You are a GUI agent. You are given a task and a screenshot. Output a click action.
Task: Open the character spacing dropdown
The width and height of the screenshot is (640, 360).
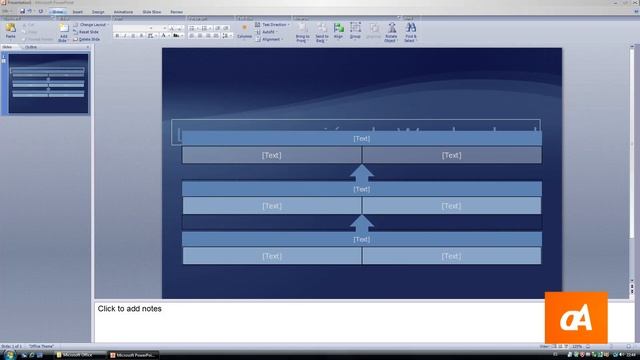(x=151, y=36)
